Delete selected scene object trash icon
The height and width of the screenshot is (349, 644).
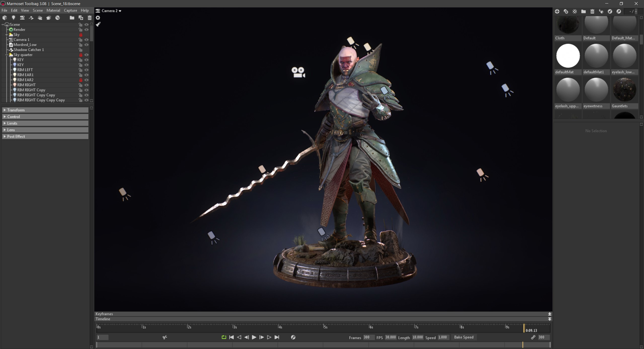[90, 18]
